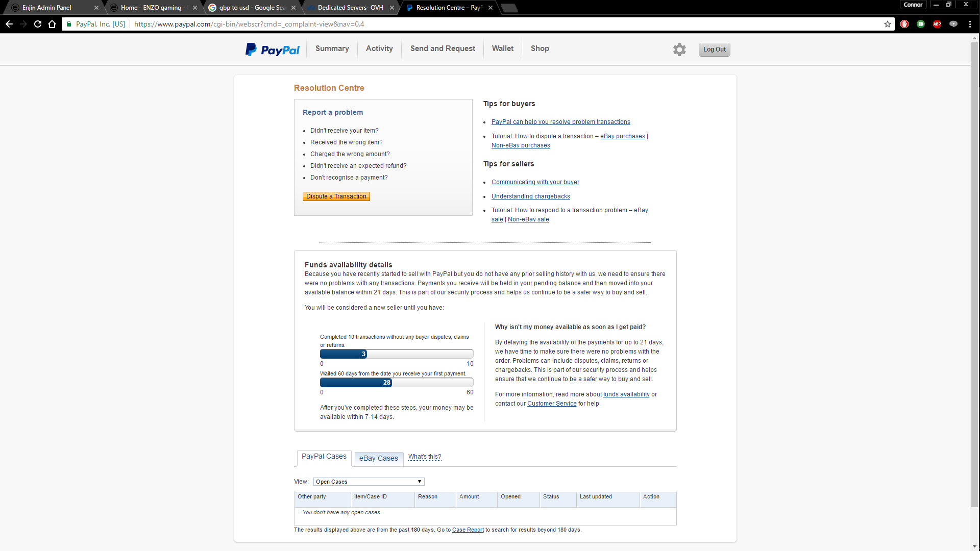The image size is (980, 551).
Task: Click the days waited progress bar showing 28
Action: (397, 382)
